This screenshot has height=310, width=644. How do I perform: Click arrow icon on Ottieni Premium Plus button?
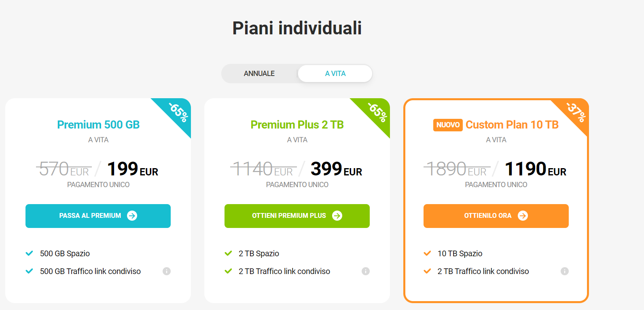point(337,216)
